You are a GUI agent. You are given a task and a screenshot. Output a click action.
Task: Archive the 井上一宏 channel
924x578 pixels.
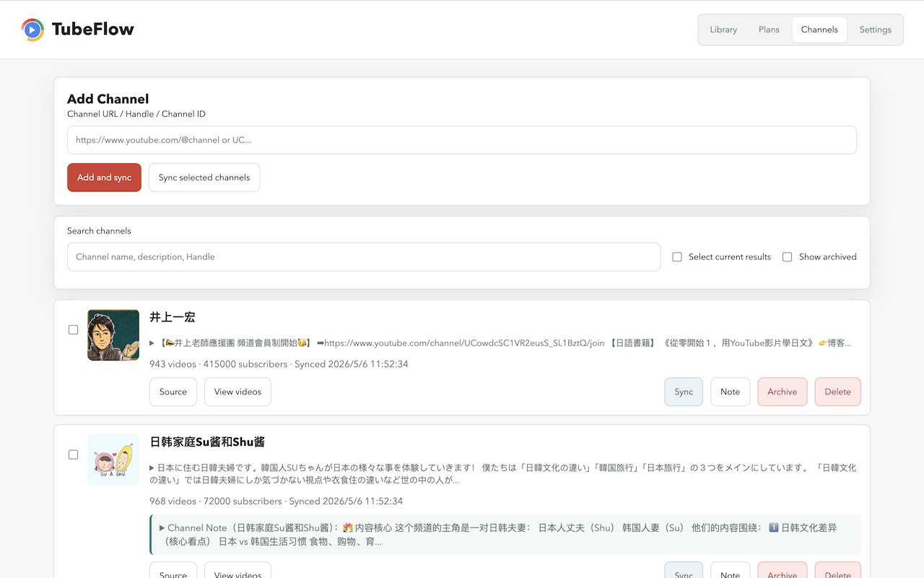[783, 392]
